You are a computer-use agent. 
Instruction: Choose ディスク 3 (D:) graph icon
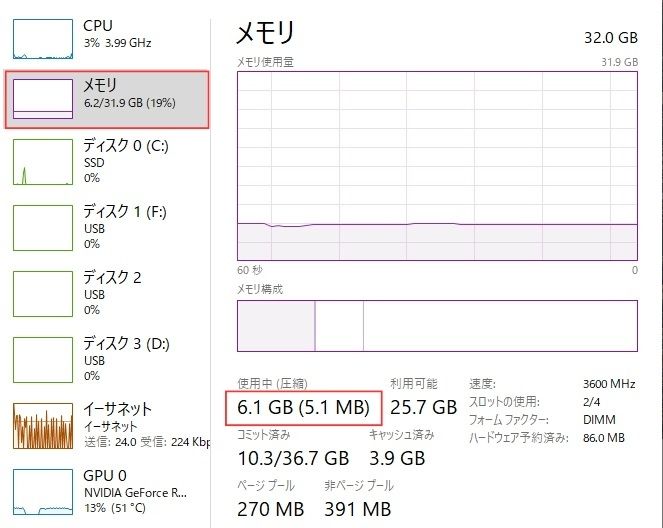43,359
